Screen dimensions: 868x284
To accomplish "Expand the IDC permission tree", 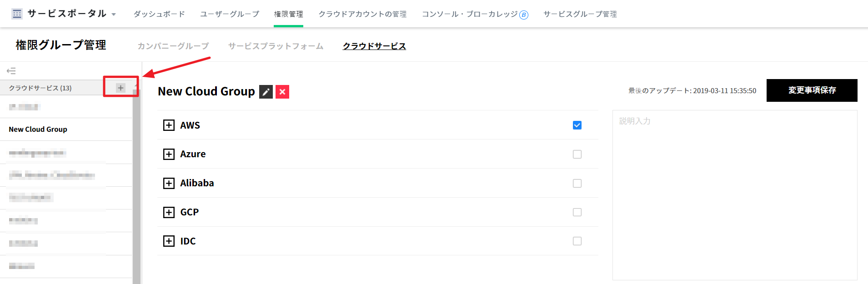I will pyautogui.click(x=169, y=241).
